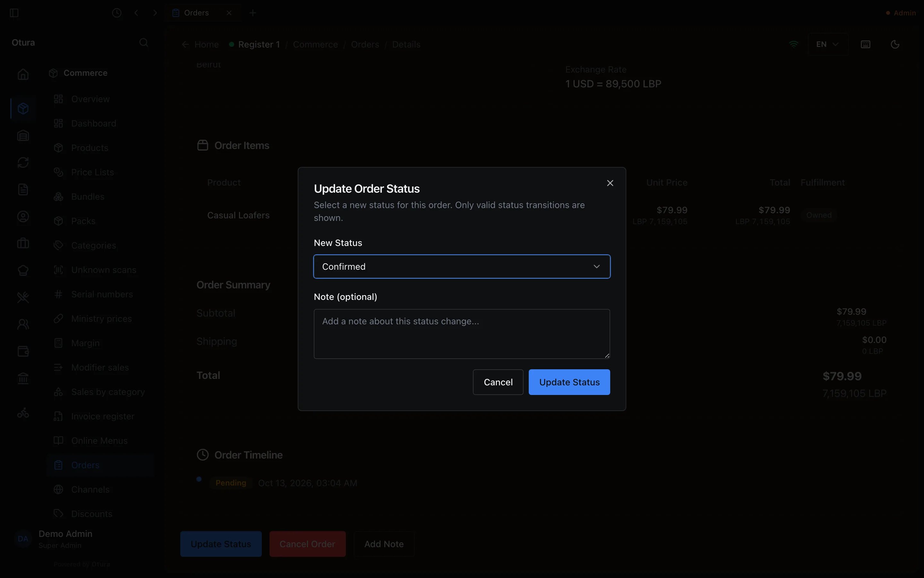924x578 pixels.
Task: Open the Commerce breadcrumb link
Action: (x=315, y=44)
